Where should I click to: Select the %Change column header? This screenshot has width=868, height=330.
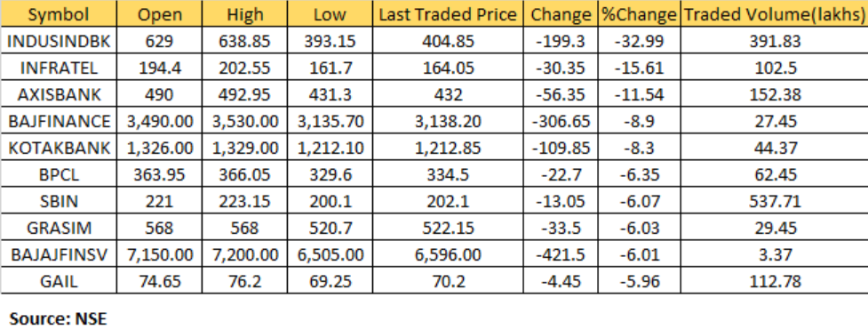639,14
